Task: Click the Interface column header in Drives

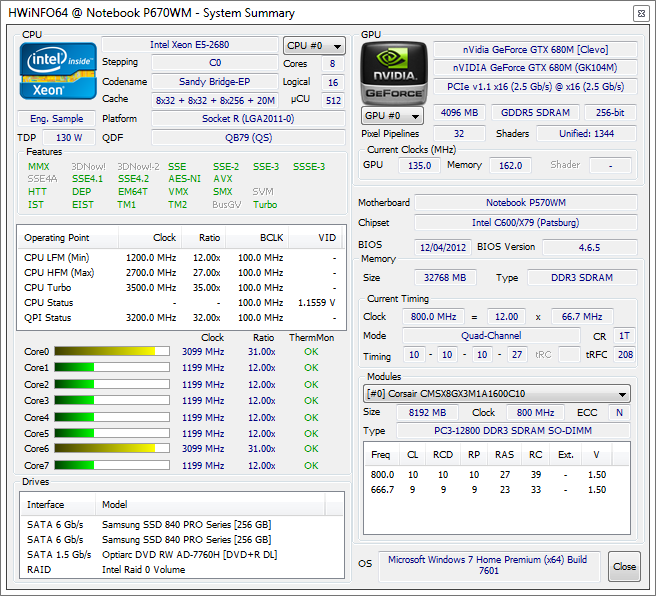Action: pyautogui.click(x=58, y=504)
